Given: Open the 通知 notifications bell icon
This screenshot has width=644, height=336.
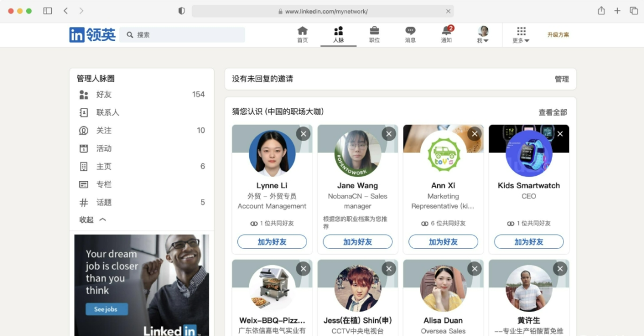Looking at the screenshot, I should [x=447, y=35].
